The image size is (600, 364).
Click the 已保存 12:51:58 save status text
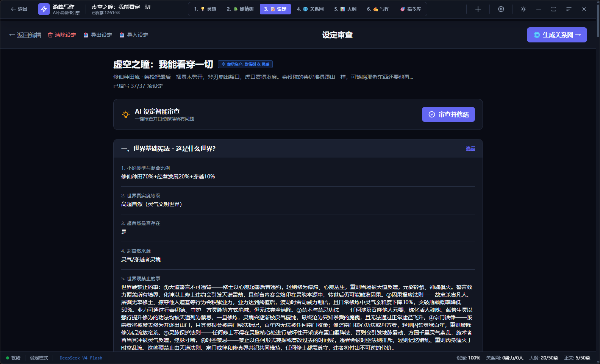[106, 13]
